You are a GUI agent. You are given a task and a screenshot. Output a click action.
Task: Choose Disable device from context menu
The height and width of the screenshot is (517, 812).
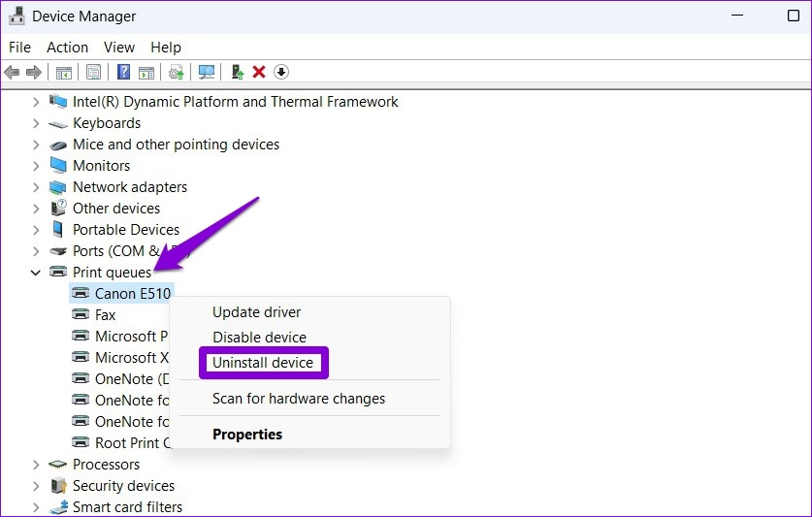(x=259, y=338)
